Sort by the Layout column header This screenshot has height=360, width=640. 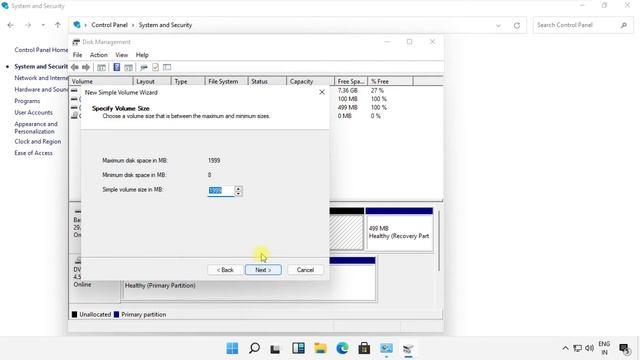point(152,81)
